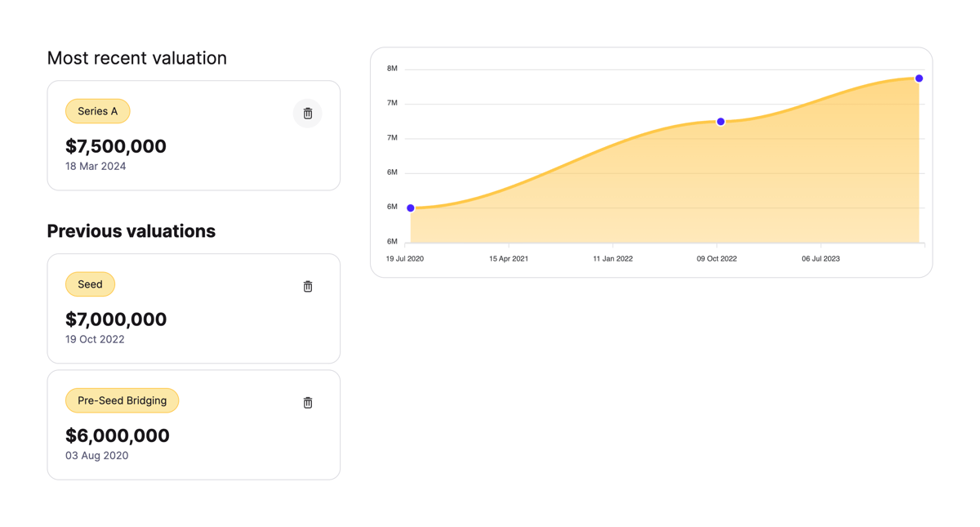Screen dimensions: 980x527
Task: Select the Pre-Seed Bridging badge
Action: (122, 400)
